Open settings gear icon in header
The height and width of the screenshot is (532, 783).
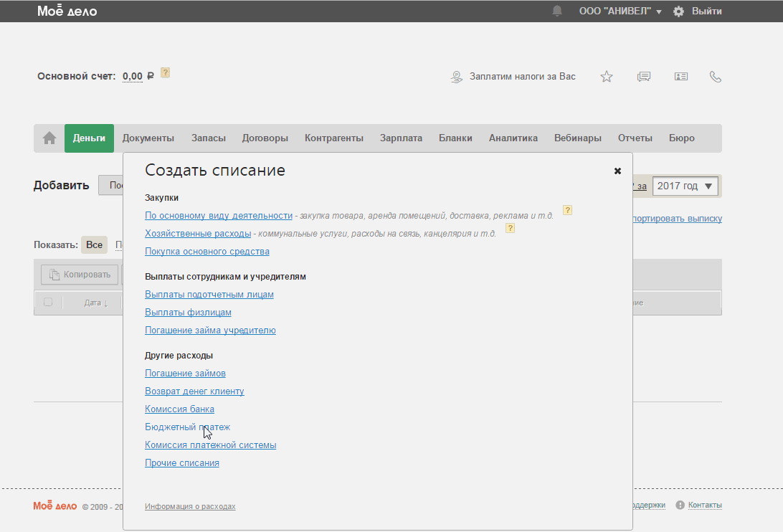678,11
